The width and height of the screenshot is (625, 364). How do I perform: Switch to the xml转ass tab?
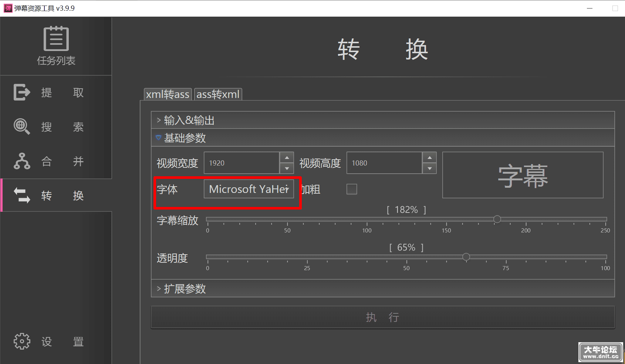[x=168, y=94]
